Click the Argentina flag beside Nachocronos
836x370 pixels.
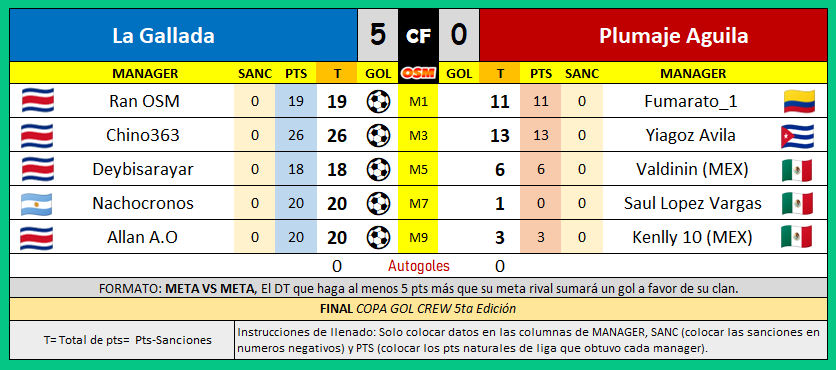click(36, 204)
